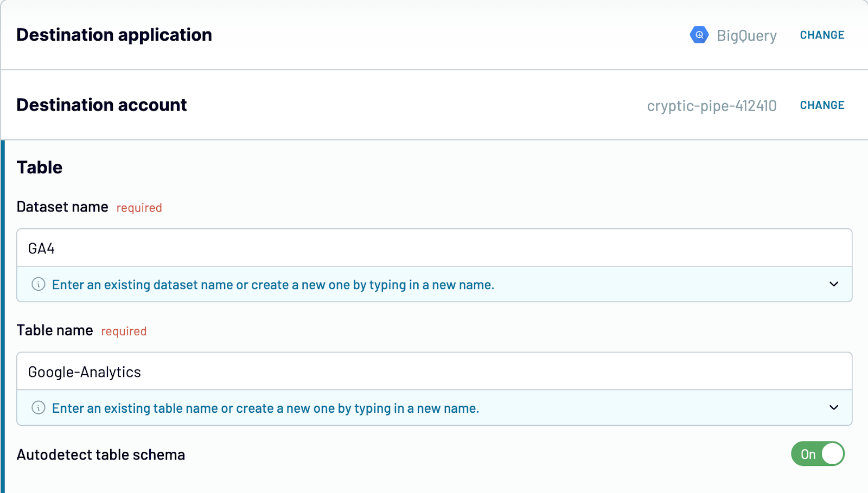Click the cryptic-pipe-412410 account label
Screen dimensions: 868x493
click(712, 106)
